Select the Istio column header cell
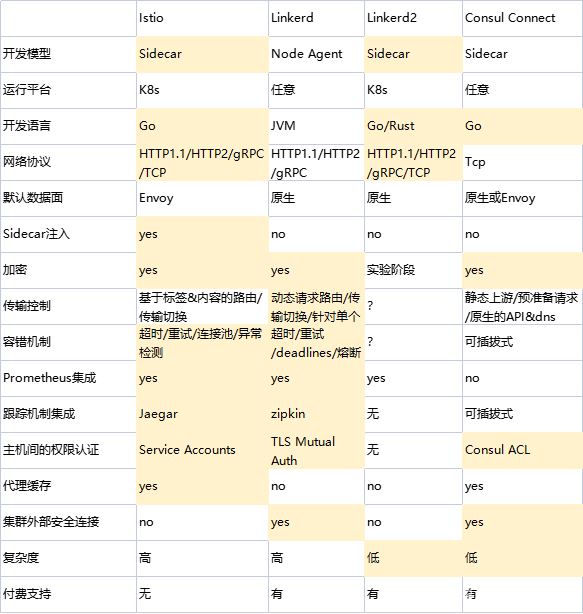This screenshot has height=614, width=583. (x=202, y=18)
